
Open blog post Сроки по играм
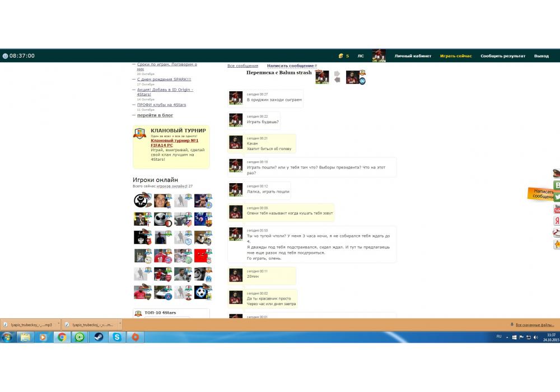pyautogui.click(x=167, y=67)
